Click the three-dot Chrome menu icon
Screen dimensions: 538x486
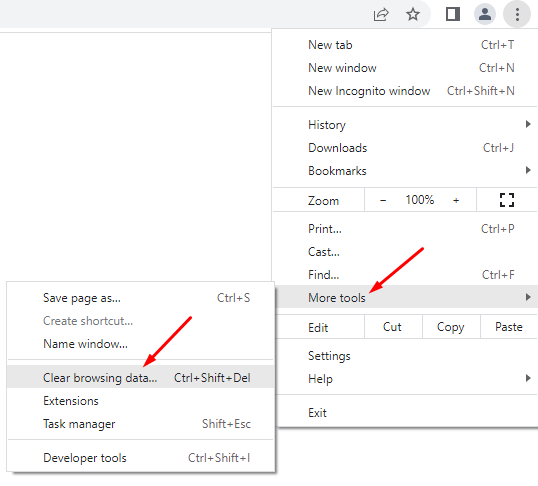click(517, 14)
